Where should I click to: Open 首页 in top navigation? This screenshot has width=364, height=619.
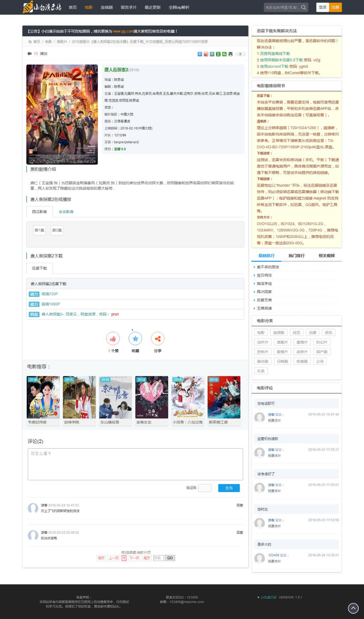[x=73, y=7]
